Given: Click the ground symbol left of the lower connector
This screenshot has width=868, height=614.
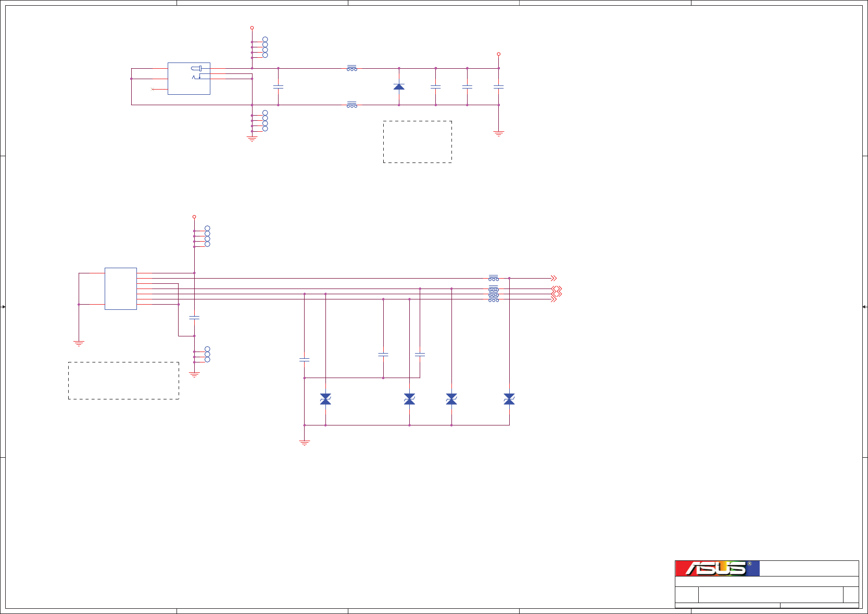Looking at the screenshot, I should coord(79,343).
